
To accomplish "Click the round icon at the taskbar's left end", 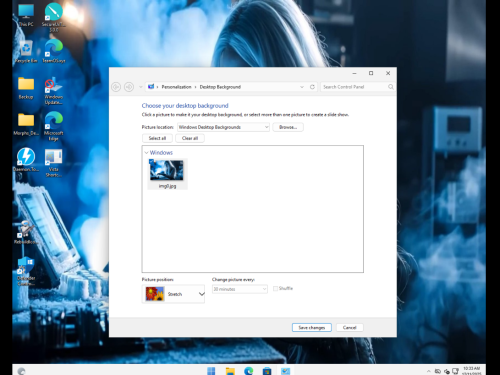I will point(21,371).
